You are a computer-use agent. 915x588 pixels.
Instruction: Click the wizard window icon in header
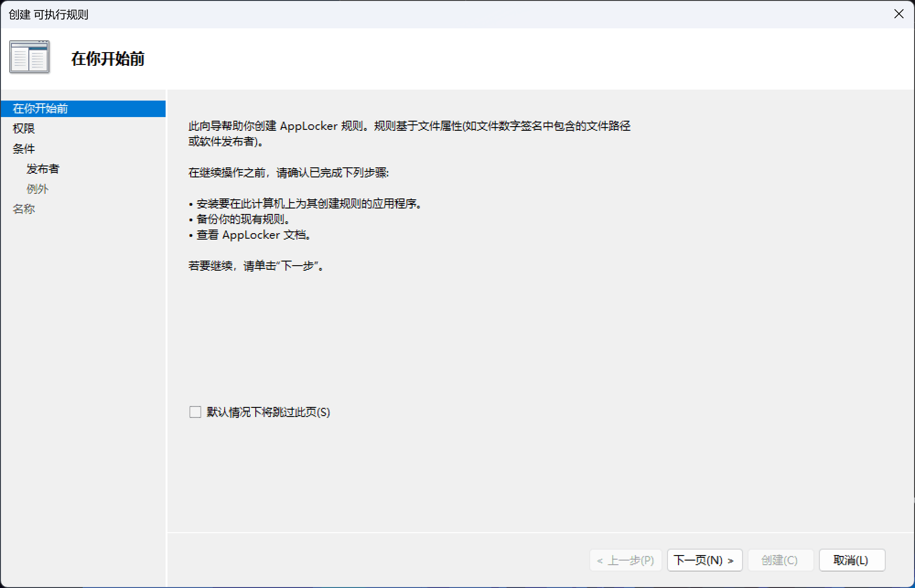[29, 57]
